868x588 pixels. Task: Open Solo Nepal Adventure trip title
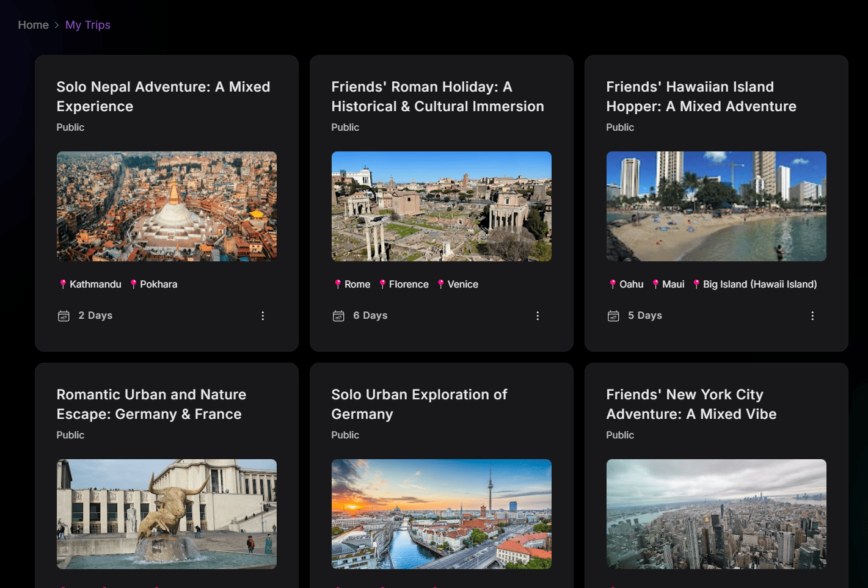163,96
